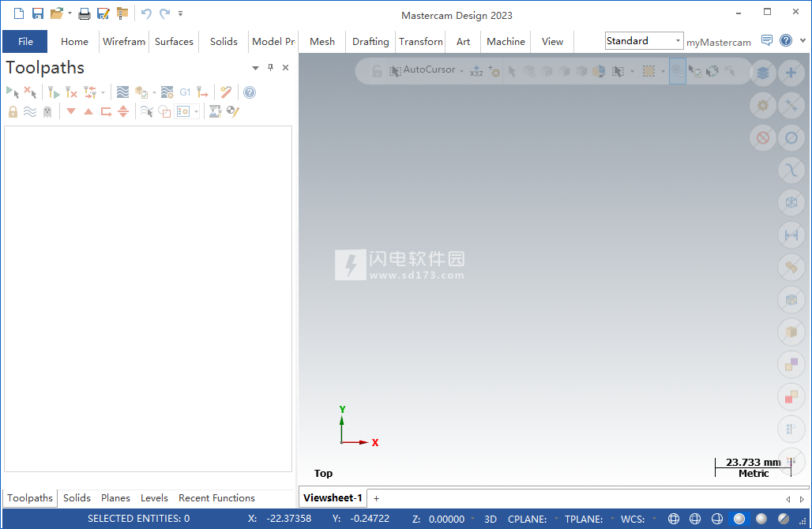Click the selection settings gear icon
812x529 pixels.
click(494, 71)
